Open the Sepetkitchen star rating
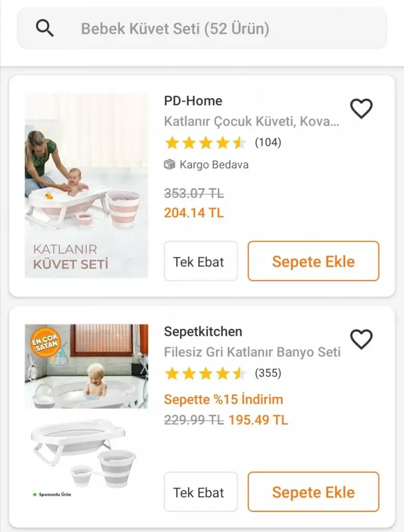Image resolution: width=404 pixels, height=532 pixels. tap(205, 374)
